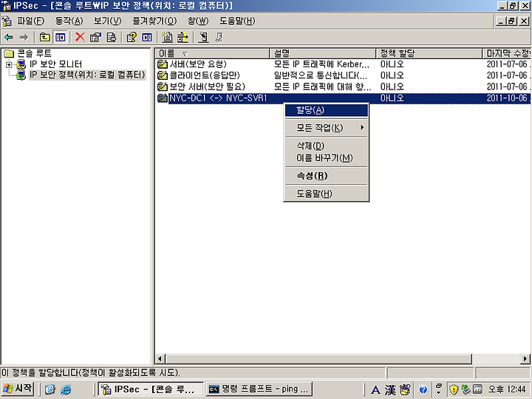Click the show desktop quick launch icon

pos(50,389)
